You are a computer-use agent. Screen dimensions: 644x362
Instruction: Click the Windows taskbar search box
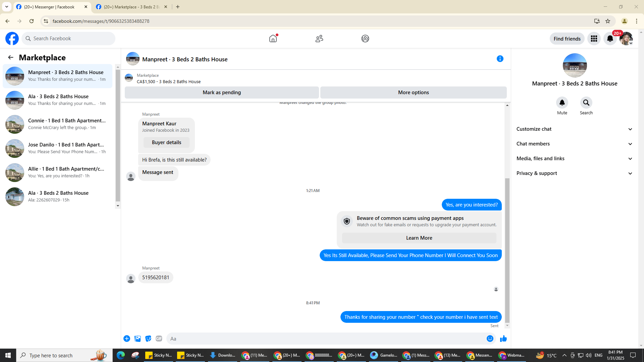click(x=64, y=355)
